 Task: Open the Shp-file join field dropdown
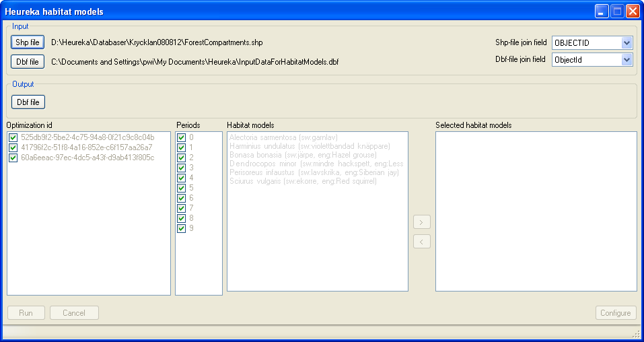(627, 43)
